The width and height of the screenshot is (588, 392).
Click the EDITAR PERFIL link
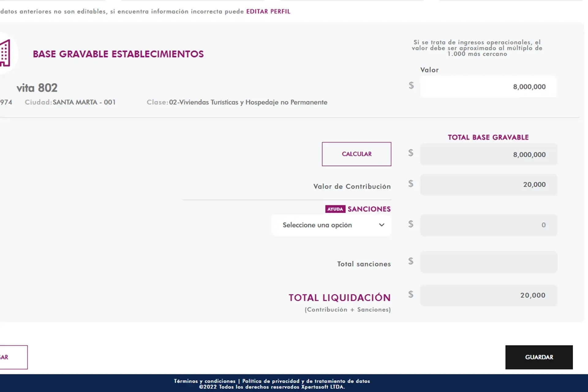click(x=268, y=11)
